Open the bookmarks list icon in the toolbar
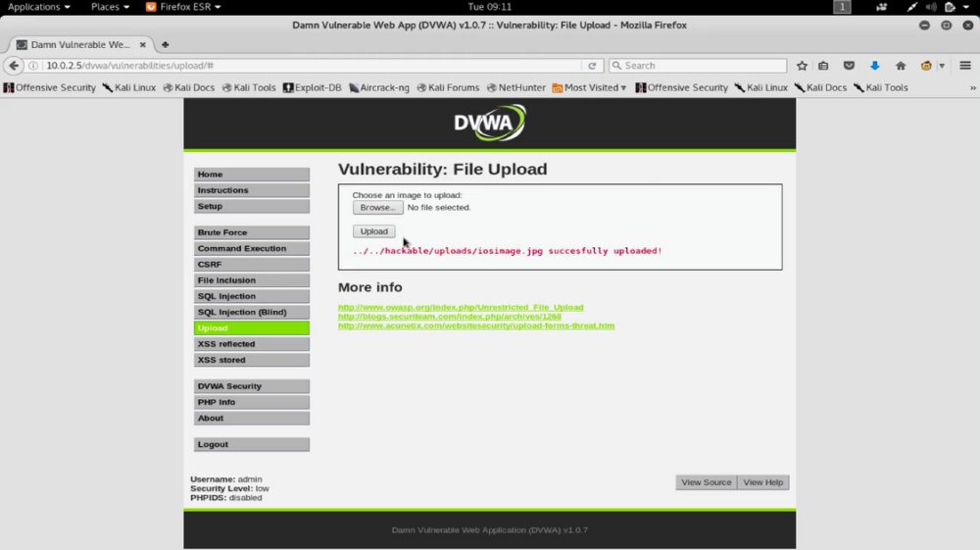This screenshot has height=550, width=980. coord(823,66)
